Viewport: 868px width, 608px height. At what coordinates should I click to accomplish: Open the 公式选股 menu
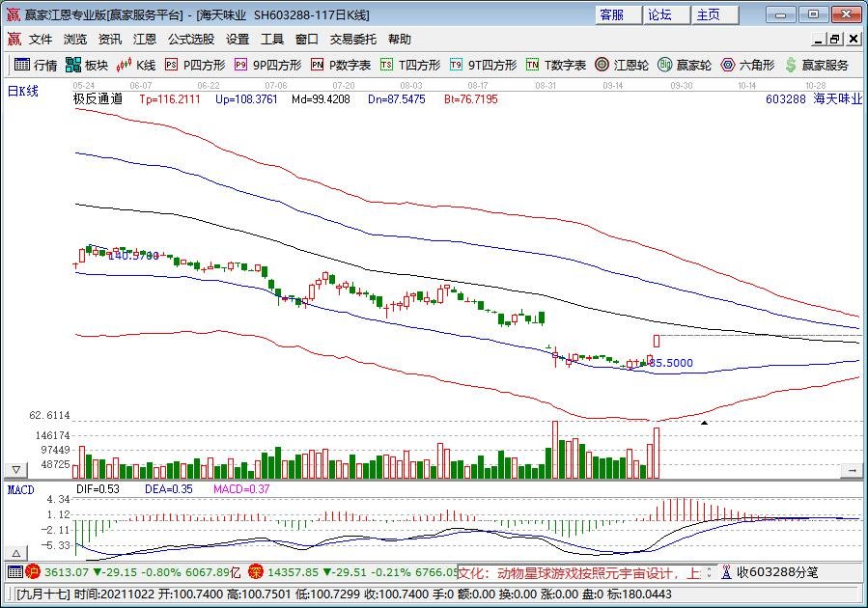pos(191,40)
